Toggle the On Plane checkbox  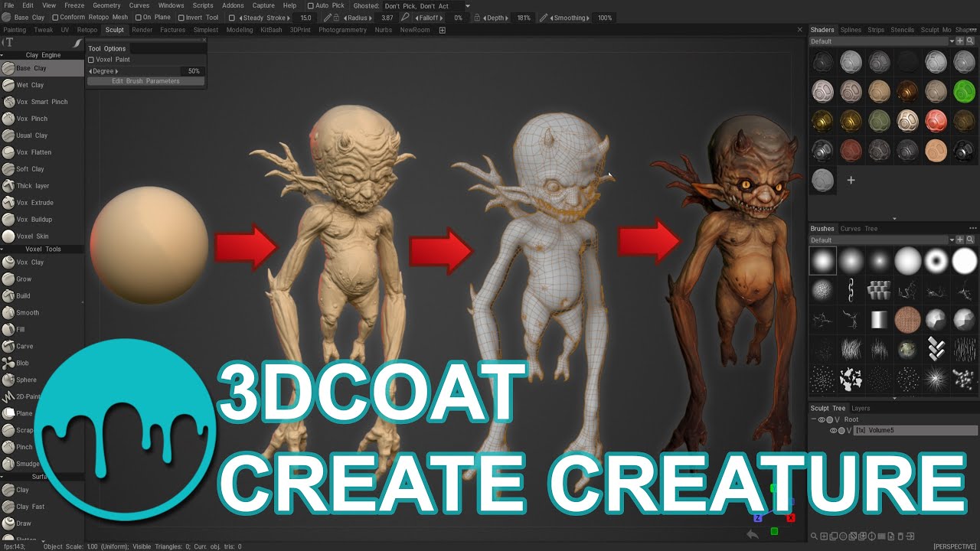coord(139,18)
